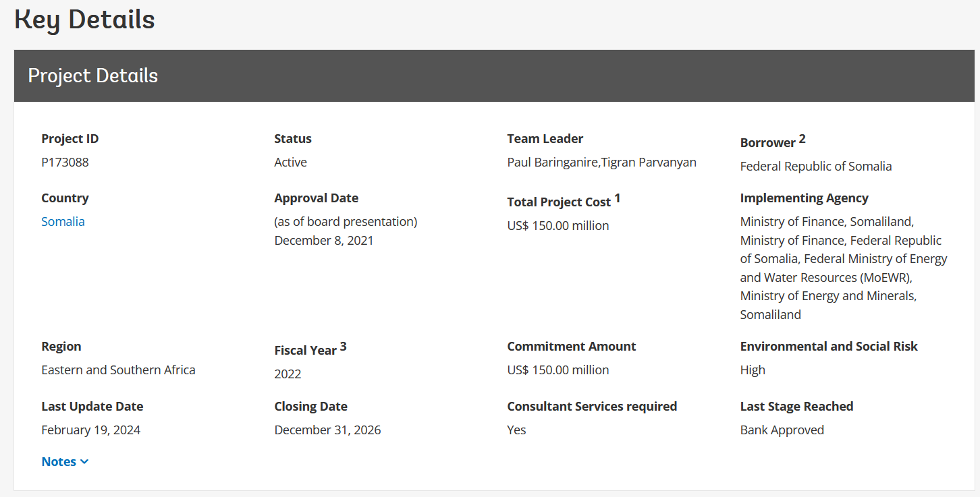Click the Key Details heading

(x=85, y=20)
